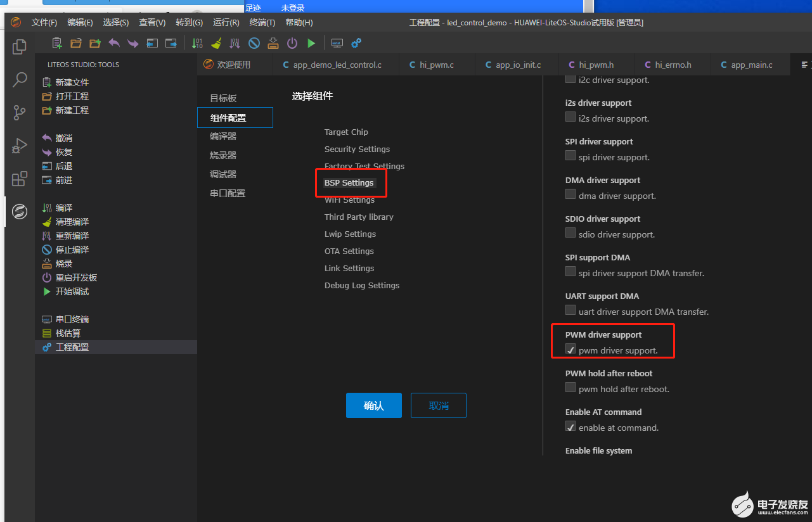Select Lwip Settings component
The width and height of the screenshot is (812, 522).
[x=350, y=234]
